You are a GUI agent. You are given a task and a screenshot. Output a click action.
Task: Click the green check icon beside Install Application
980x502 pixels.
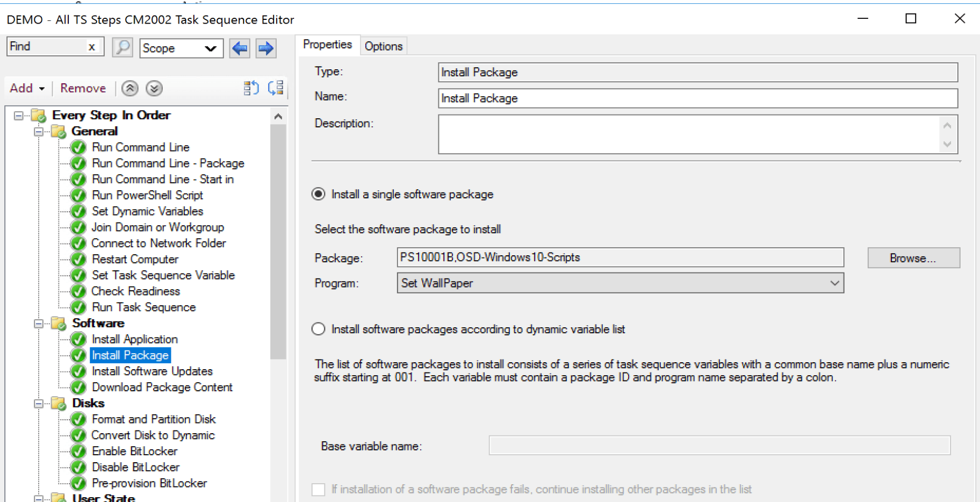[x=78, y=339]
